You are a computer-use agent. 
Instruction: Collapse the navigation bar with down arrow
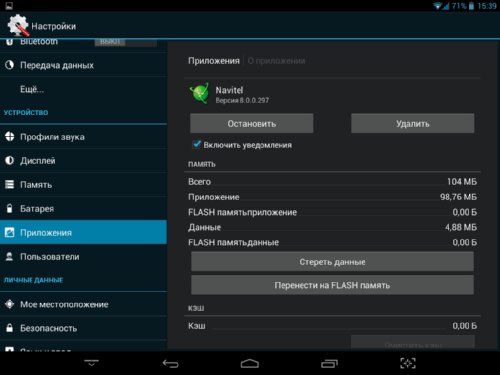click(x=91, y=363)
